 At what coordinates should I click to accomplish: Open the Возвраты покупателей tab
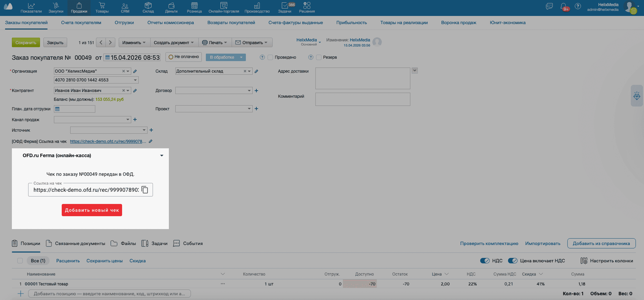(231, 23)
